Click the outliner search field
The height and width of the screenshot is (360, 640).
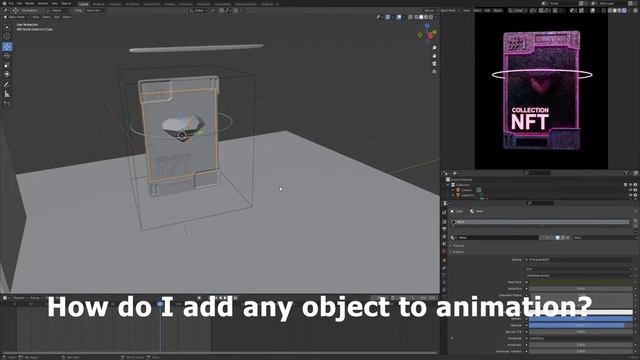[x=539, y=173]
